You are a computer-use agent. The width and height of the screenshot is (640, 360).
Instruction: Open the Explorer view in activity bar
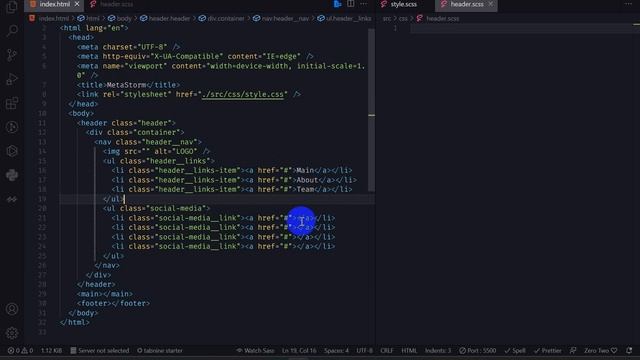click(x=12, y=7)
